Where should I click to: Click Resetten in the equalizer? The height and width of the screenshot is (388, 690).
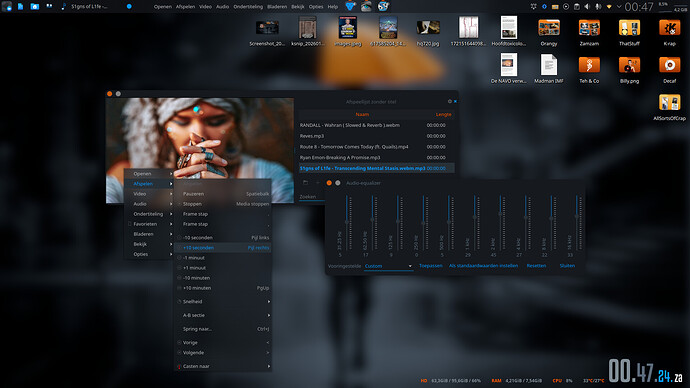(536, 266)
